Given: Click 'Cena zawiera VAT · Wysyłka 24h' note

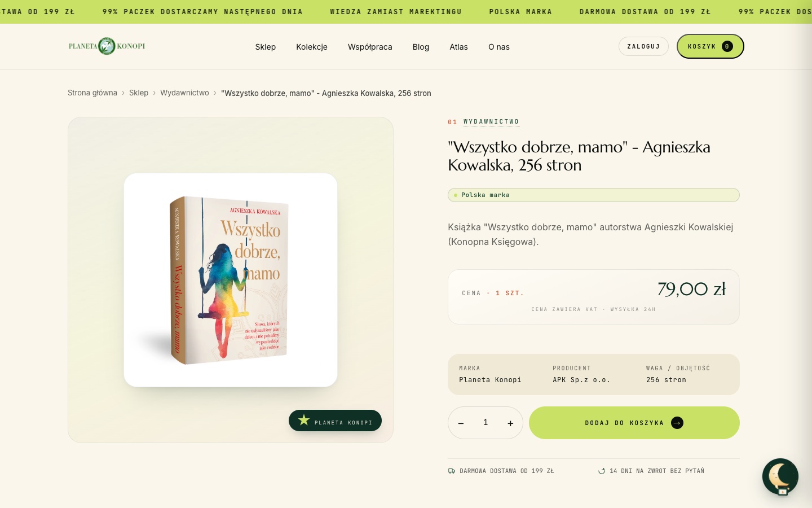Looking at the screenshot, I should pos(593,309).
